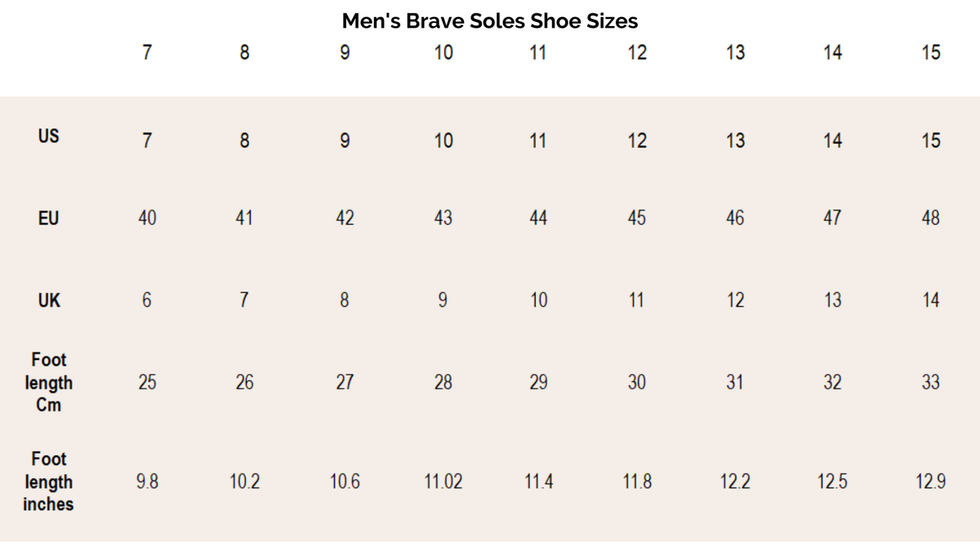Click the top column header for size 7

coord(147,52)
